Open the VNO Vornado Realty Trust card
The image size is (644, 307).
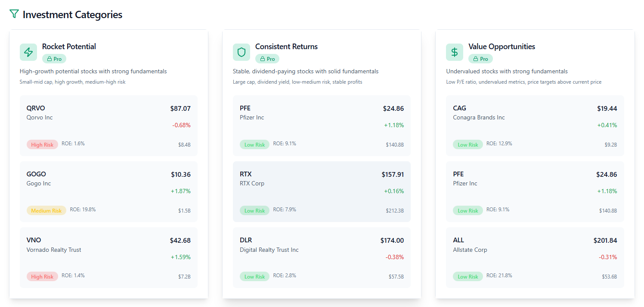click(108, 257)
